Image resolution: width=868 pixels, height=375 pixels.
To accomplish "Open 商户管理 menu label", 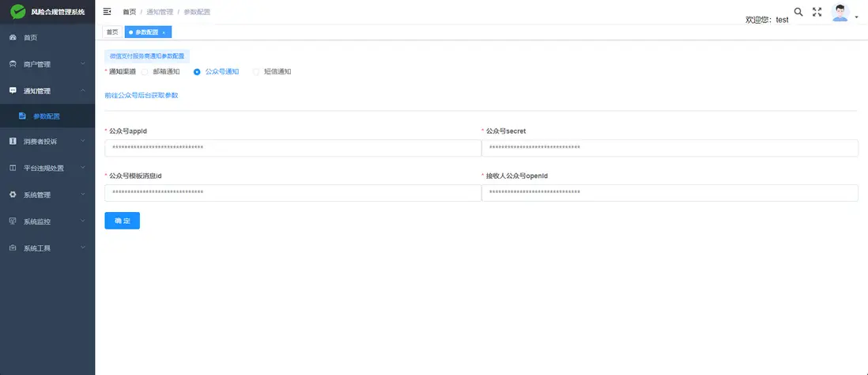I will pos(37,64).
